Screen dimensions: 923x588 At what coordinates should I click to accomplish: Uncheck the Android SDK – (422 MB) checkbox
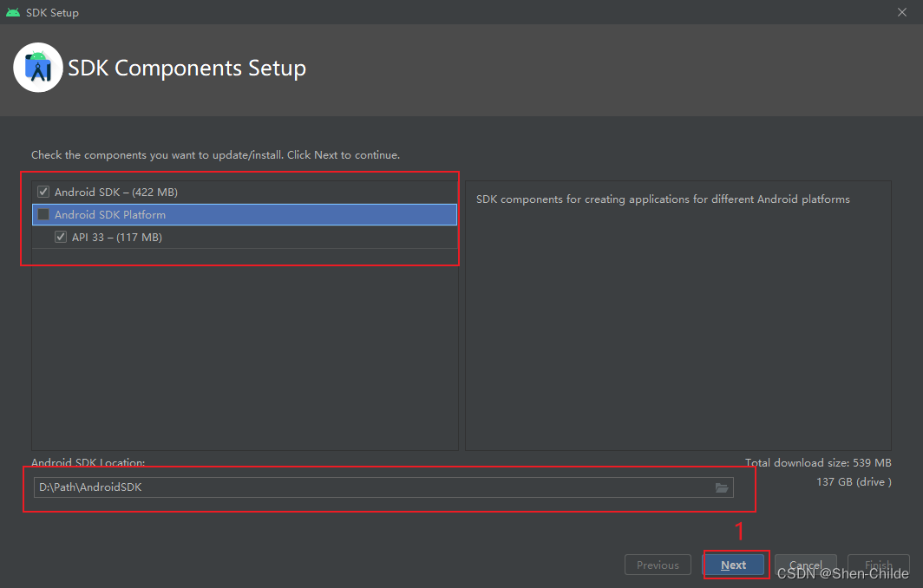point(43,192)
